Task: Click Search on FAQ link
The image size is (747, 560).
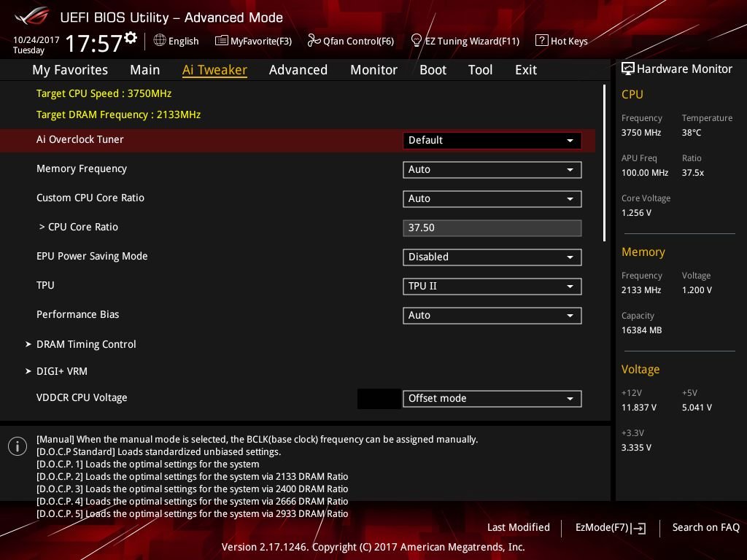Action: tap(705, 527)
